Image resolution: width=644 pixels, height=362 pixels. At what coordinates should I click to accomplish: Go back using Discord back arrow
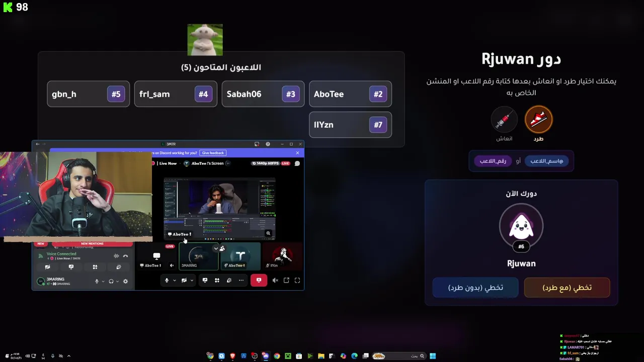click(x=37, y=144)
